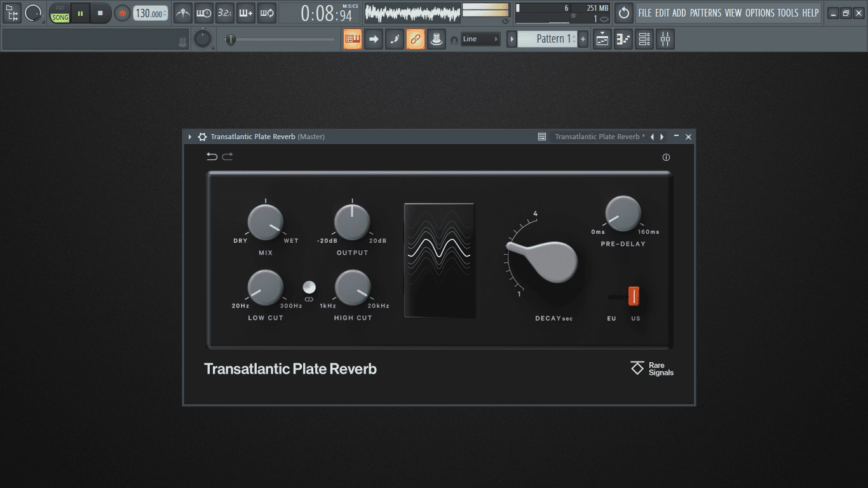
Task: Stop playback with the stop button
Action: point(100,13)
